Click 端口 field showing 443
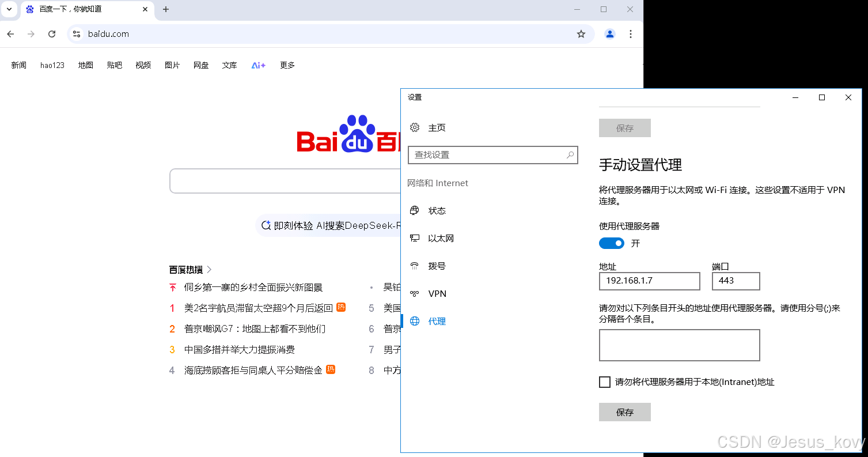Screen dimensions: 868x457 click(x=736, y=281)
